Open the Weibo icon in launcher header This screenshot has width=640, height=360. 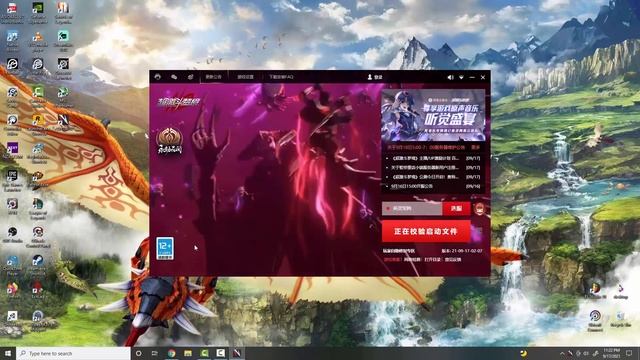click(x=191, y=77)
